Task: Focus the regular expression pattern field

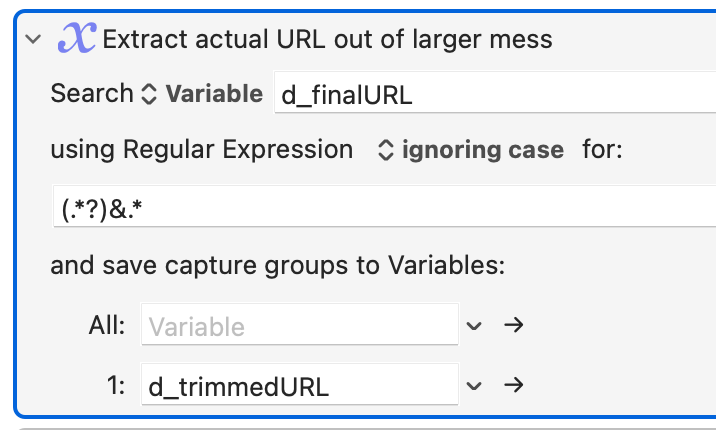Action: 384,206
